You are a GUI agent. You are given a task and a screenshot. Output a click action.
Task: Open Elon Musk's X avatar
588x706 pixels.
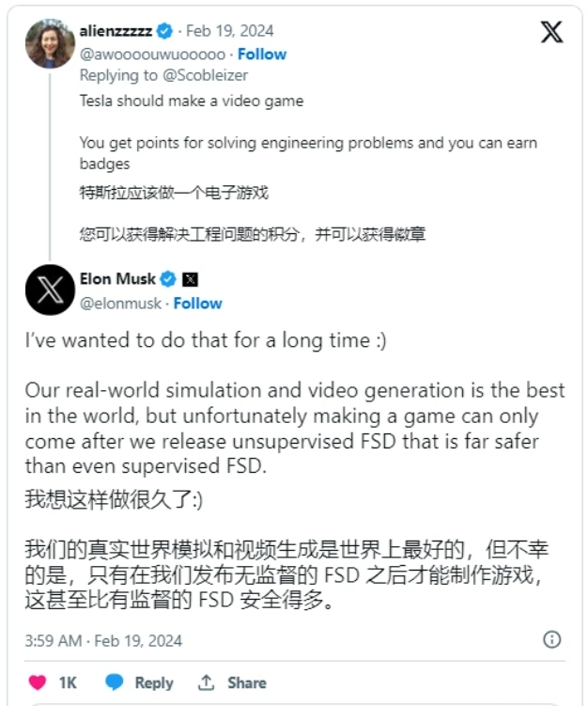pos(50,290)
